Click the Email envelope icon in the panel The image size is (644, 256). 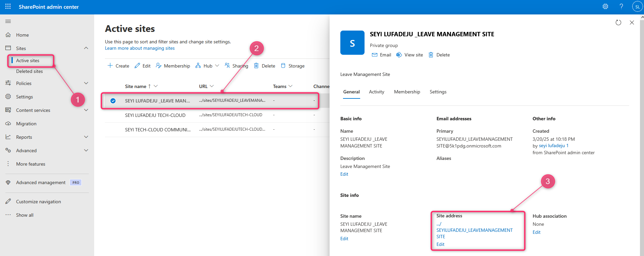[375, 55]
